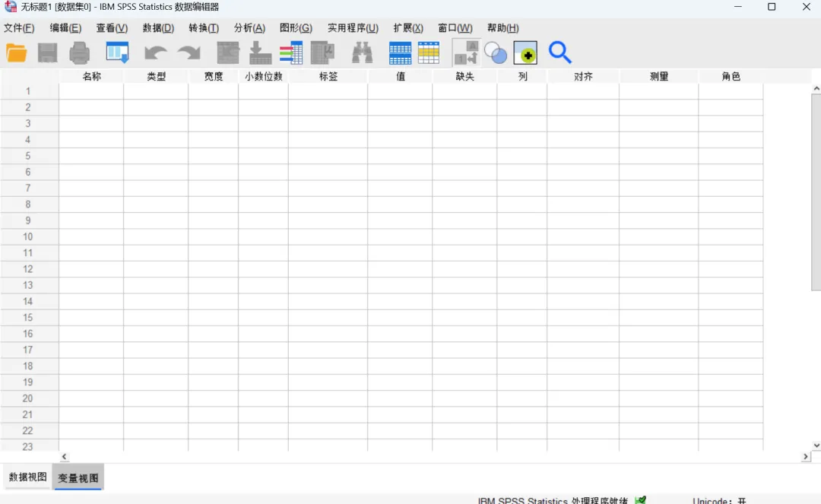Click the 宽度 column header

pyautogui.click(x=213, y=77)
